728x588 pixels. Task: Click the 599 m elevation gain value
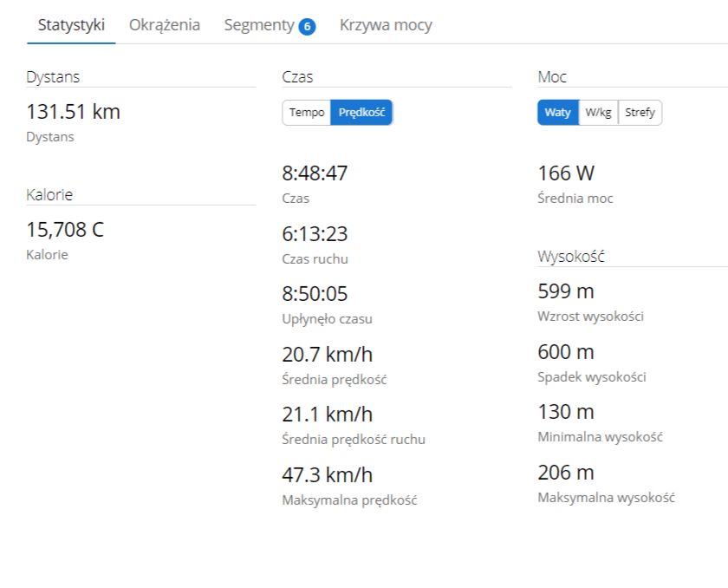pos(566,291)
